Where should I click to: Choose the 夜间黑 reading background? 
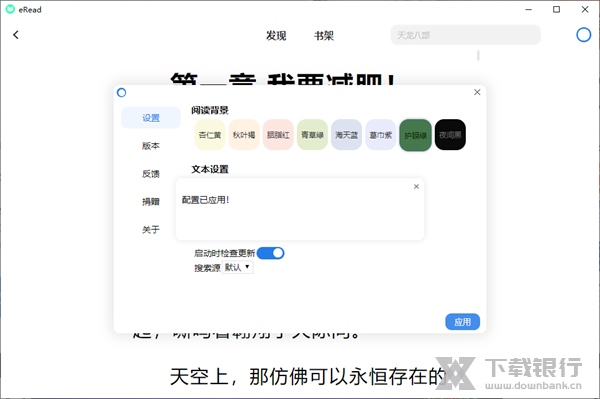click(x=450, y=135)
